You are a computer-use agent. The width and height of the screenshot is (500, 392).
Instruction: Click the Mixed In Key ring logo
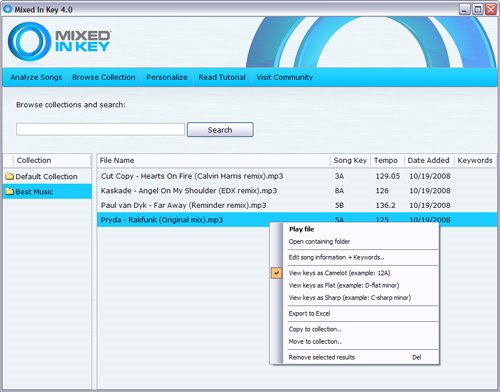(x=29, y=42)
